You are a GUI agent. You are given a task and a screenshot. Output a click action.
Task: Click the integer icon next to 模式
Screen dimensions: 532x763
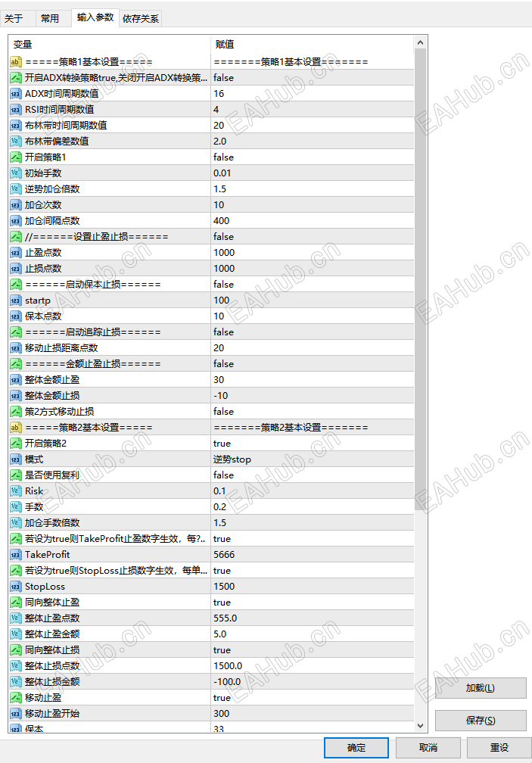click(x=16, y=459)
